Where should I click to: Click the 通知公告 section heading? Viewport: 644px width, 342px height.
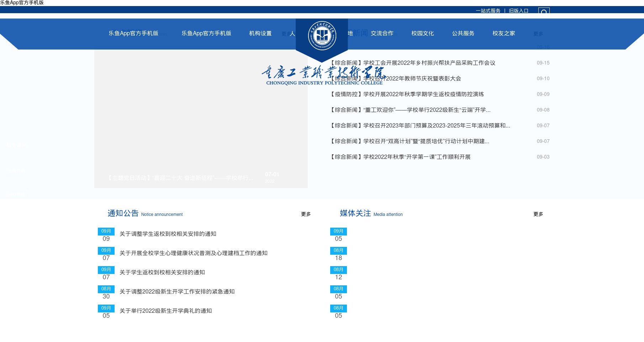[x=123, y=213]
